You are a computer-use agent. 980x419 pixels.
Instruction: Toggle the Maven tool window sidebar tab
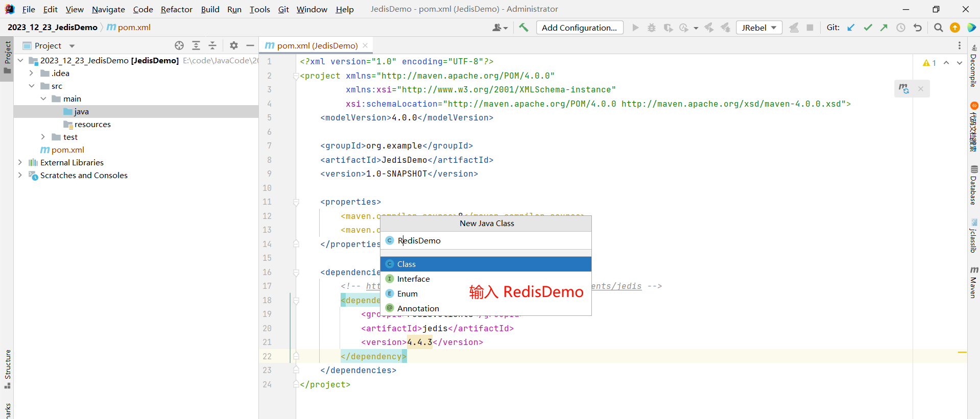pyautogui.click(x=973, y=282)
